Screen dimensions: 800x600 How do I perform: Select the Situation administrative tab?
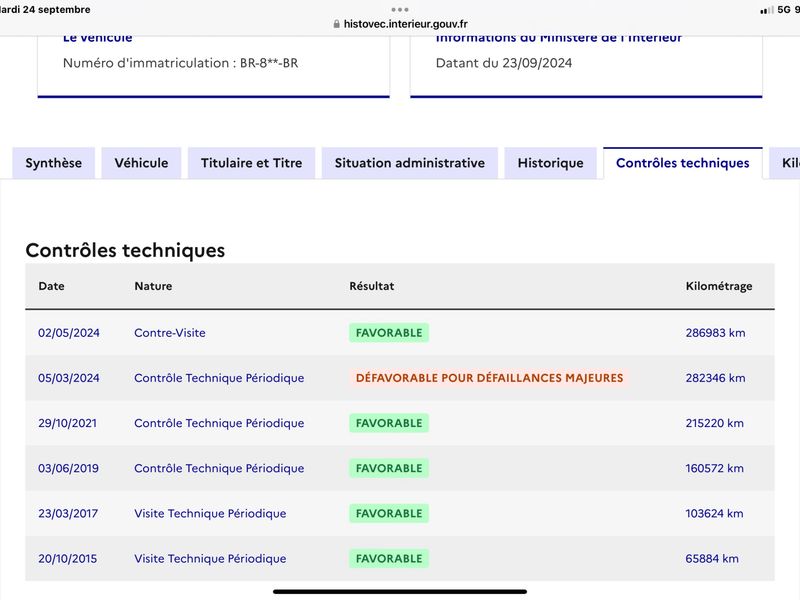(x=410, y=163)
